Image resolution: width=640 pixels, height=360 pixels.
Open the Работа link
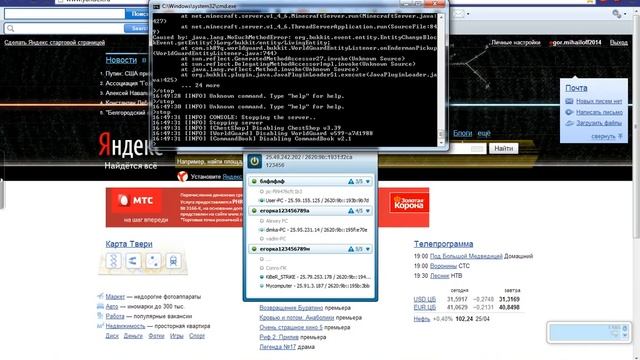[x=115, y=316]
